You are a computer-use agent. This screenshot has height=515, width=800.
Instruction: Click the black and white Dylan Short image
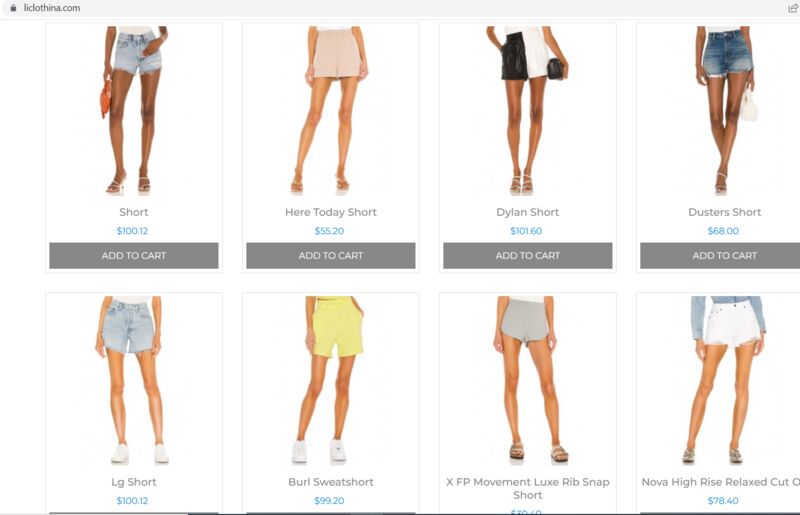point(528,110)
